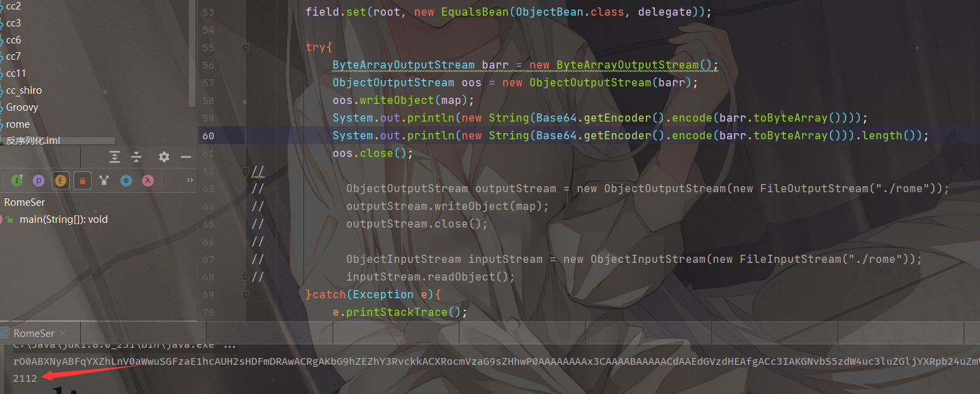This screenshot has width=980, height=394.
Task: Toggle Show Properties purple p filter
Action: point(39,180)
